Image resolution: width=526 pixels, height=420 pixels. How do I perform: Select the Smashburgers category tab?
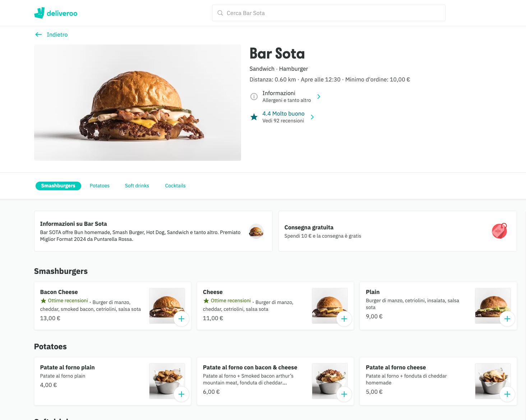[x=58, y=186]
